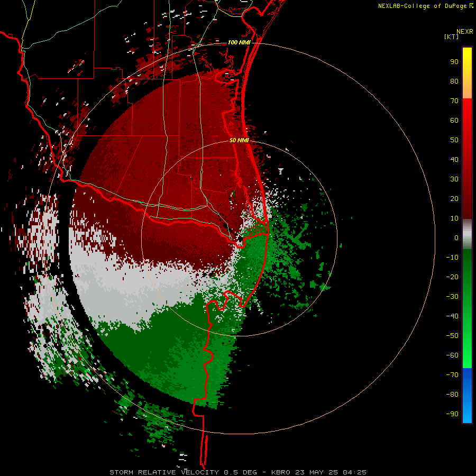Click the [KT] units label
Viewport: 476px width, 476px height.
pyautogui.click(x=452, y=36)
